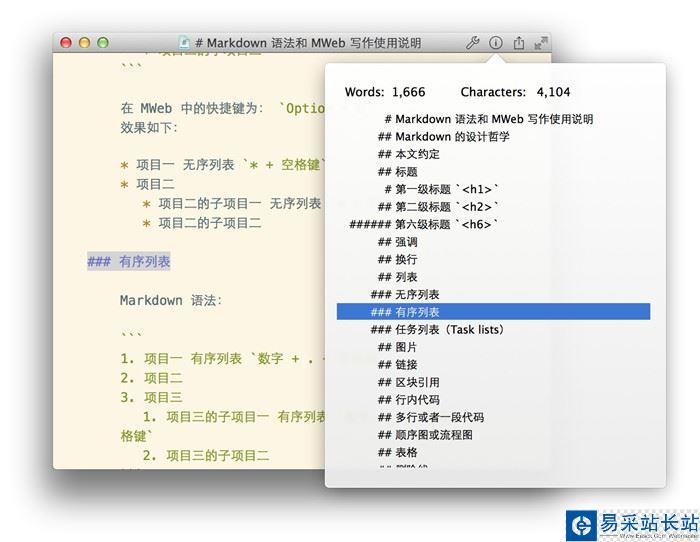Select '## 区块引用' outline entry
The image size is (700, 542).
pyautogui.click(x=408, y=382)
